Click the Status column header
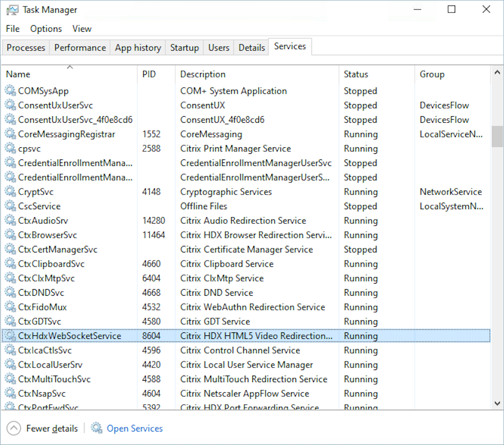Viewport: 504px width, 445px height. point(356,74)
